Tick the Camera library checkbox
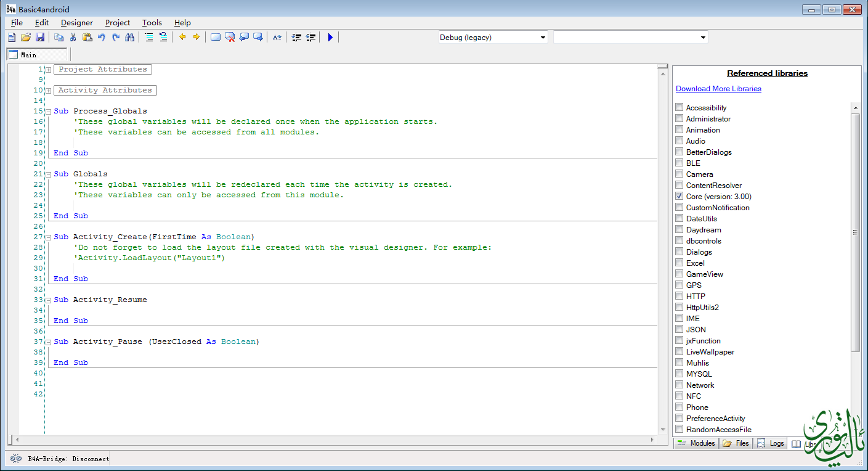The width and height of the screenshot is (868, 471). click(679, 174)
